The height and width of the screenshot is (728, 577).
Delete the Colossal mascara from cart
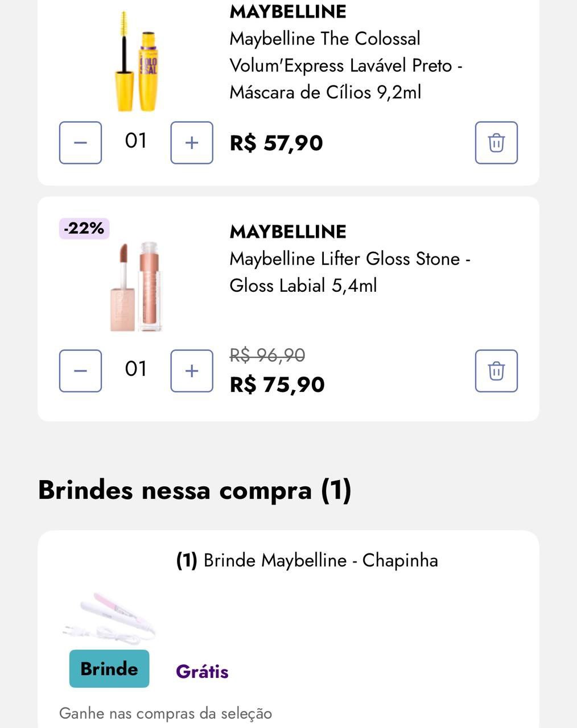click(496, 143)
